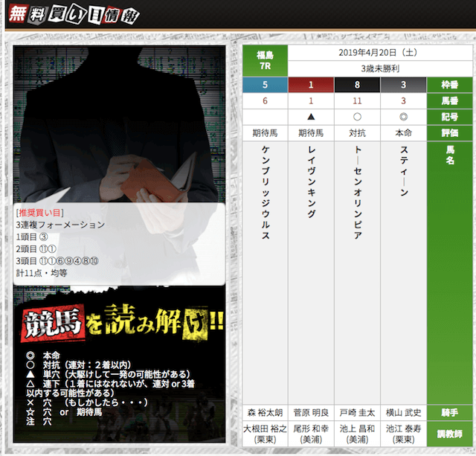Click horse name ケンブリッジウルス

click(266, 193)
